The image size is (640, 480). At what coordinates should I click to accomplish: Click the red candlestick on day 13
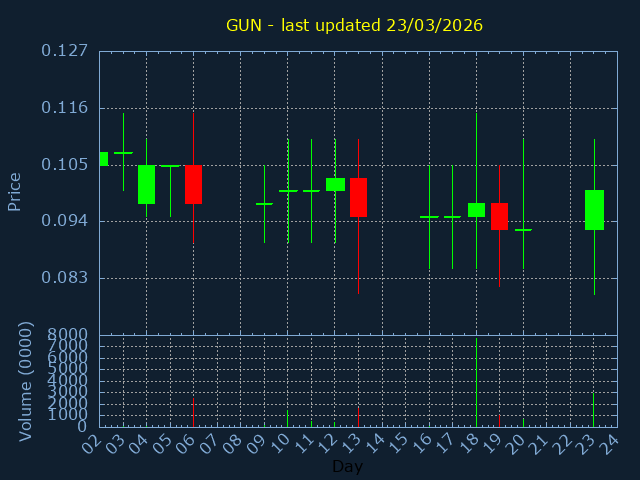358,197
